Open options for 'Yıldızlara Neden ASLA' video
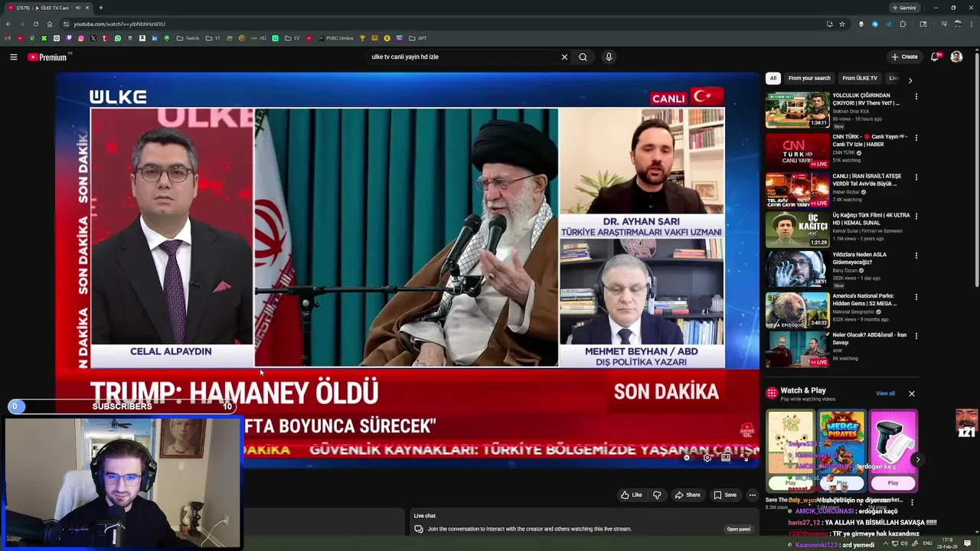This screenshot has height=551, width=980. point(916,256)
